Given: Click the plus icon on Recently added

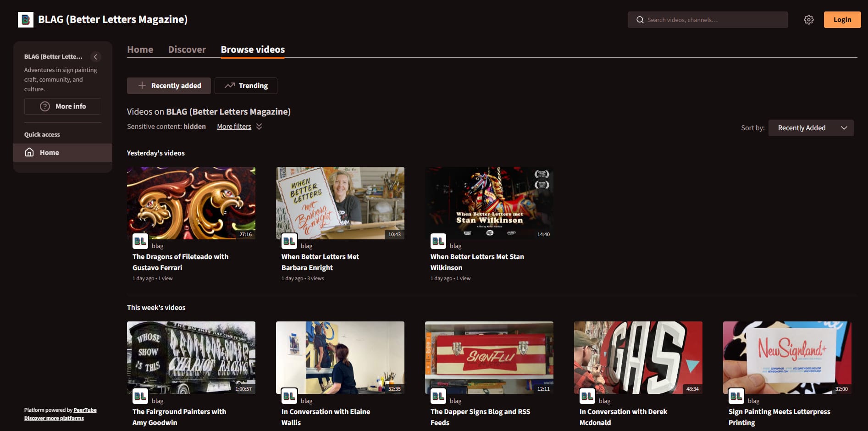Looking at the screenshot, I should pyautogui.click(x=142, y=85).
